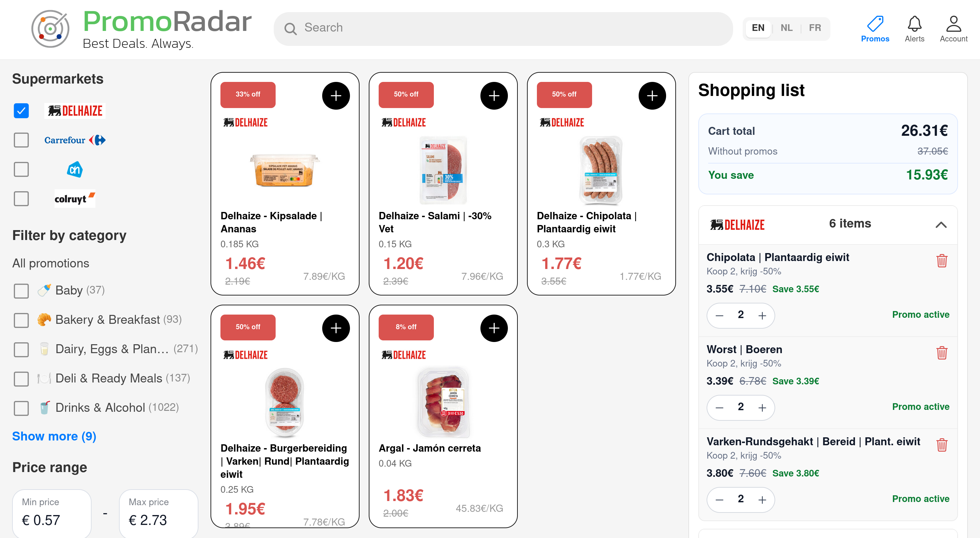Increase Varken-Rundsgehakt quantity with plus button
The height and width of the screenshot is (538, 980).
click(762, 500)
